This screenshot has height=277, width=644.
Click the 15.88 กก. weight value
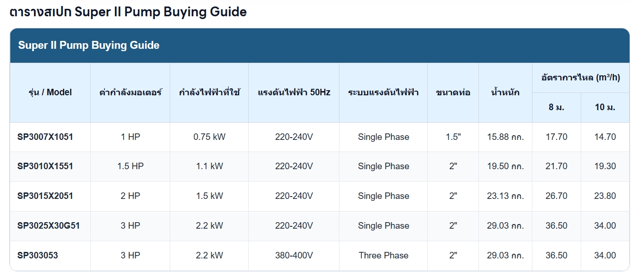point(505,137)
